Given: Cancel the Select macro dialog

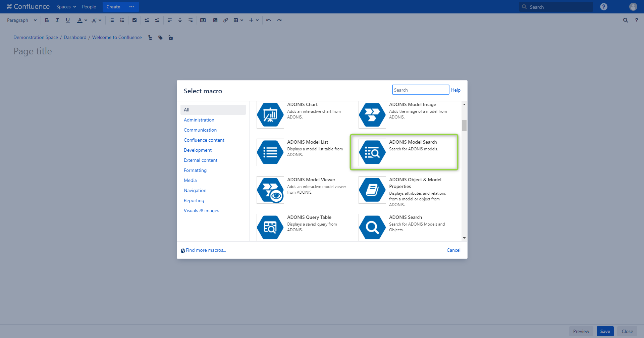Looking at the screenshot, I should [x=453, y=250].
